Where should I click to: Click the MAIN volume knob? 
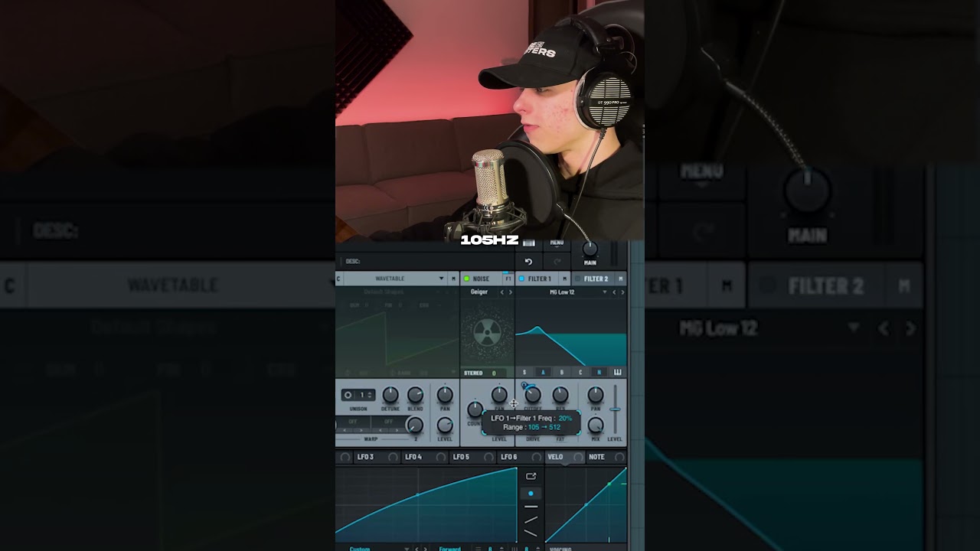pos(590,249)
